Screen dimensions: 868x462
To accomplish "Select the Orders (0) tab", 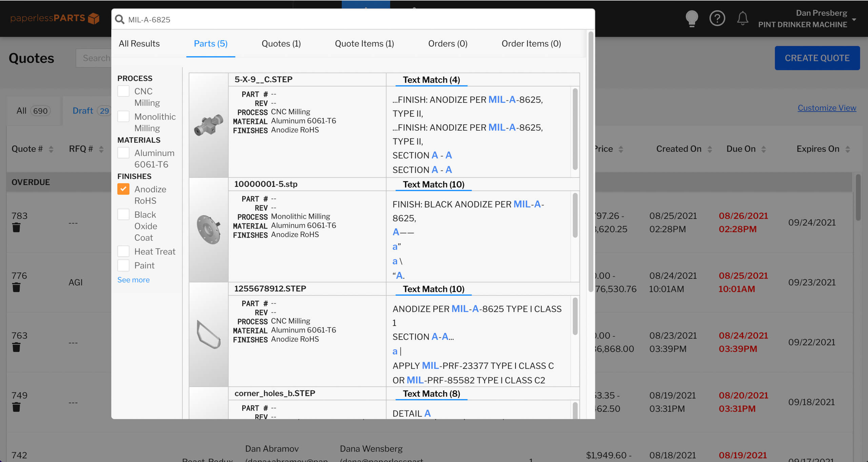I will click(448, 44).
